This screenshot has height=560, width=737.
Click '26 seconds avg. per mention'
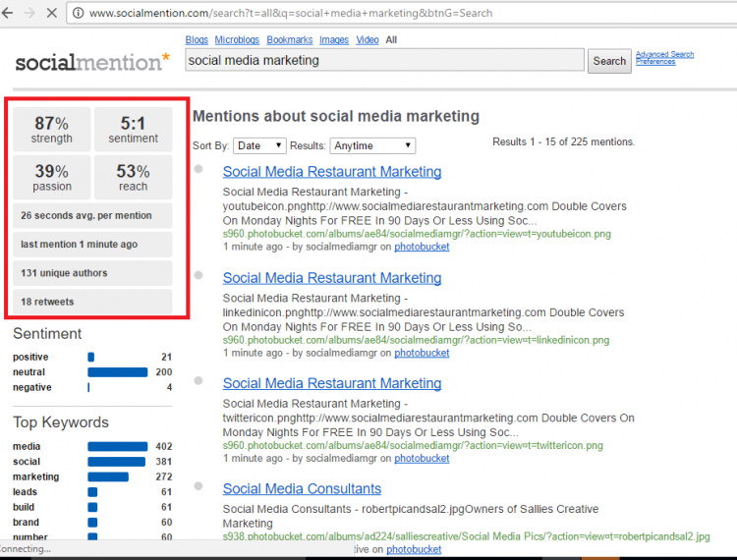click(x=92, y=215)
